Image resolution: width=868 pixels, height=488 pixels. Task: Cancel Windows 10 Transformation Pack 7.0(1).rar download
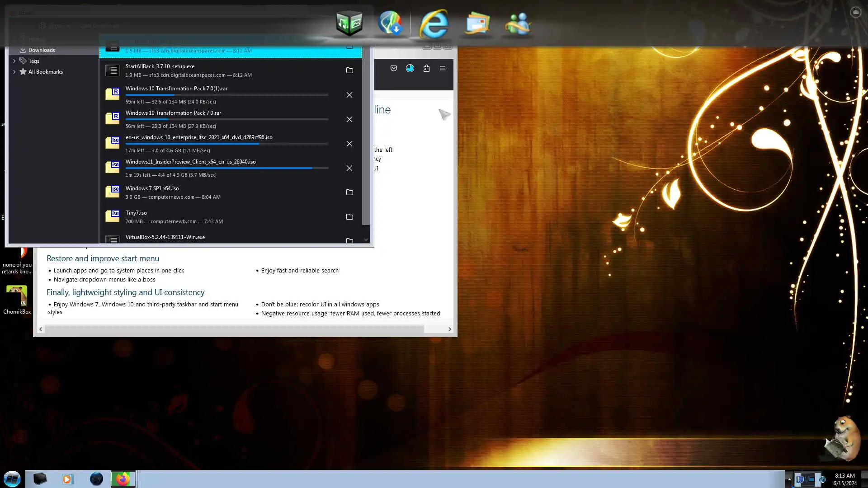[x=349, y=95]
